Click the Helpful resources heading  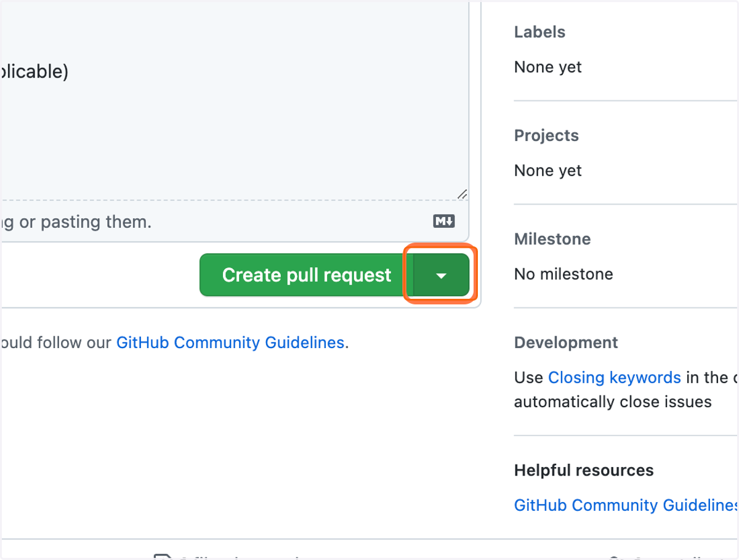pyautogui.click(x=584, y=471)
